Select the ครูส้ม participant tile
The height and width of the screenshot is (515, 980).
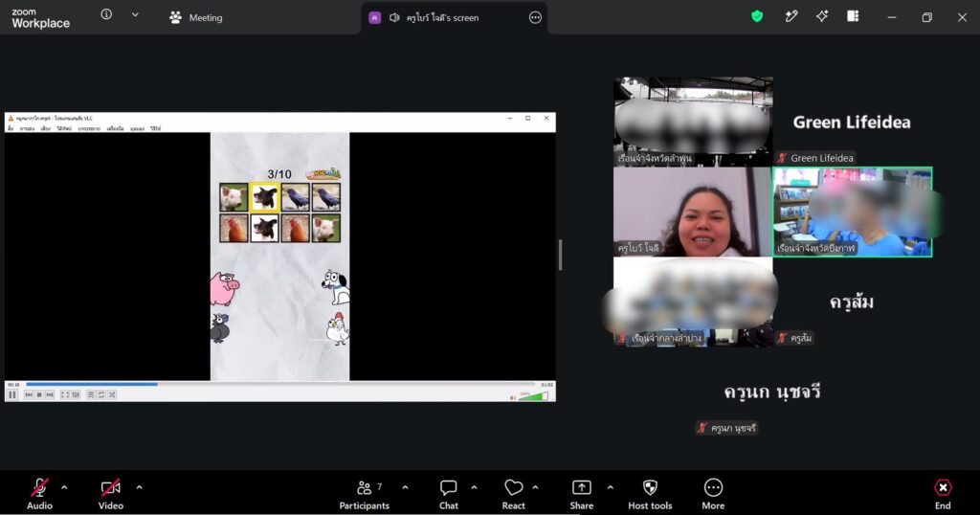(x=852, y=302)
